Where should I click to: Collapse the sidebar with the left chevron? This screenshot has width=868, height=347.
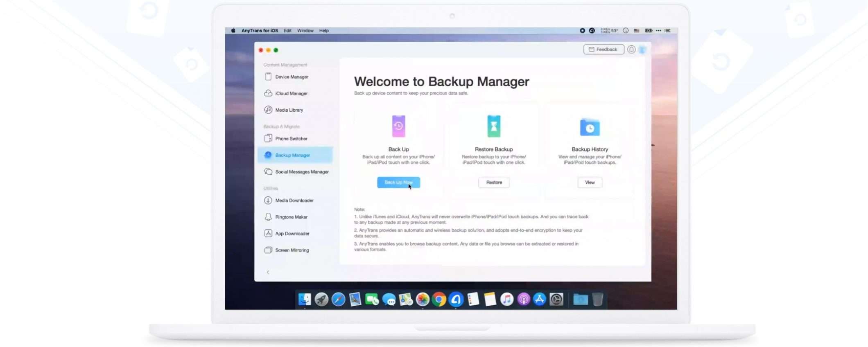pos(268,272)
